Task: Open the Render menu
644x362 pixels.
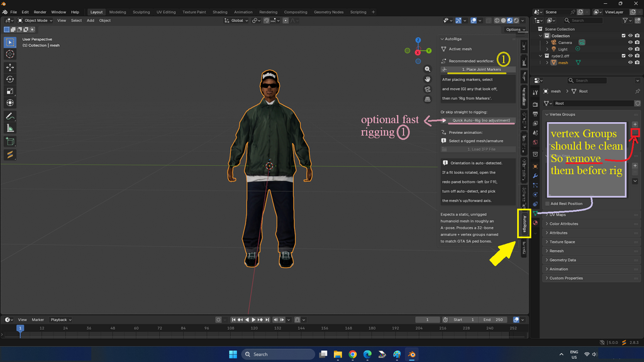Action: coord(40,12)
